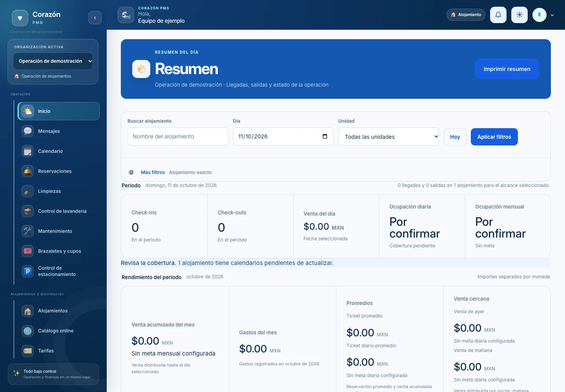Click the Todo bajo control banner
Image resolution: width=565 pixels, height=392 pixels.
(53, 374)
